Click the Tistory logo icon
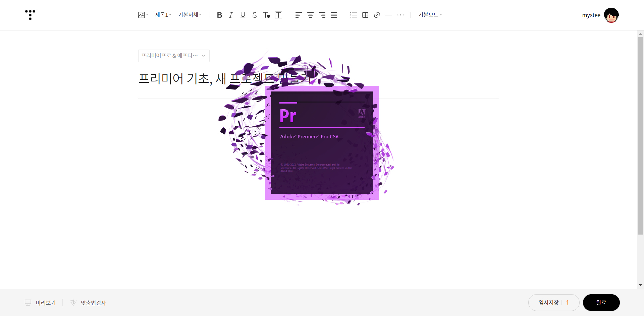 pyautogui.click(x=30, y=15)
